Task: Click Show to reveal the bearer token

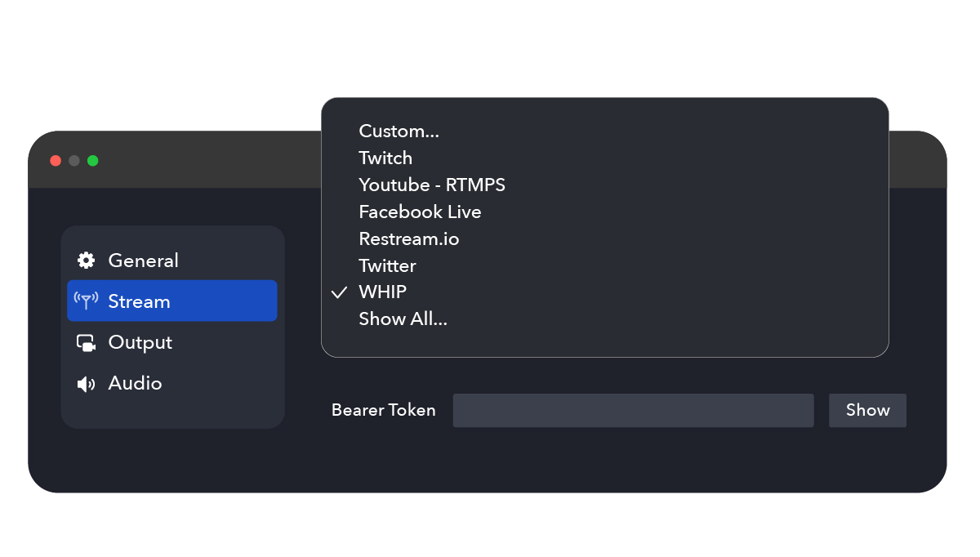Action: click(867, 410)
